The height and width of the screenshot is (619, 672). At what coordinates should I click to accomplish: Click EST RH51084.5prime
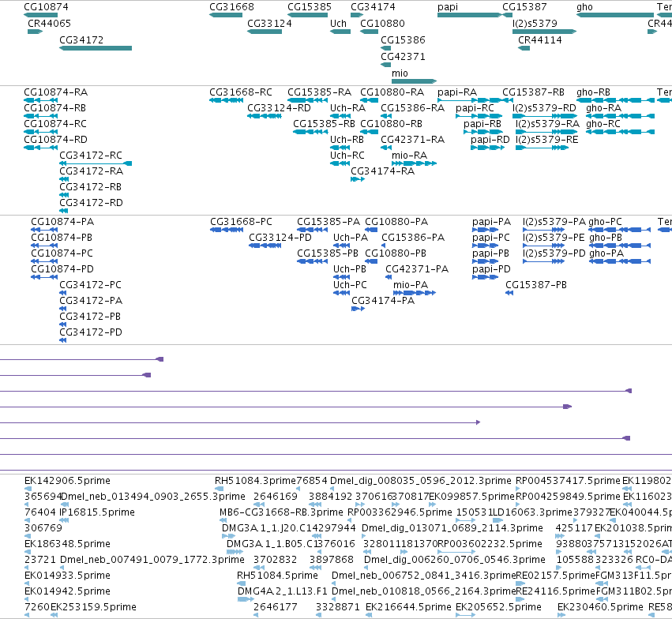click(x=277, y=576)
